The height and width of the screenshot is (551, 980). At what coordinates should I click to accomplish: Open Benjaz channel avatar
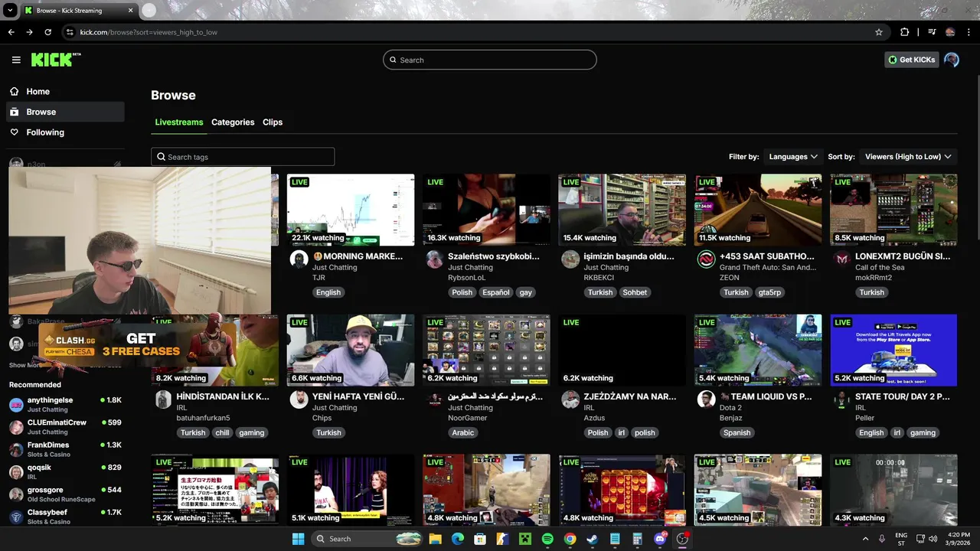click(706, 399)
